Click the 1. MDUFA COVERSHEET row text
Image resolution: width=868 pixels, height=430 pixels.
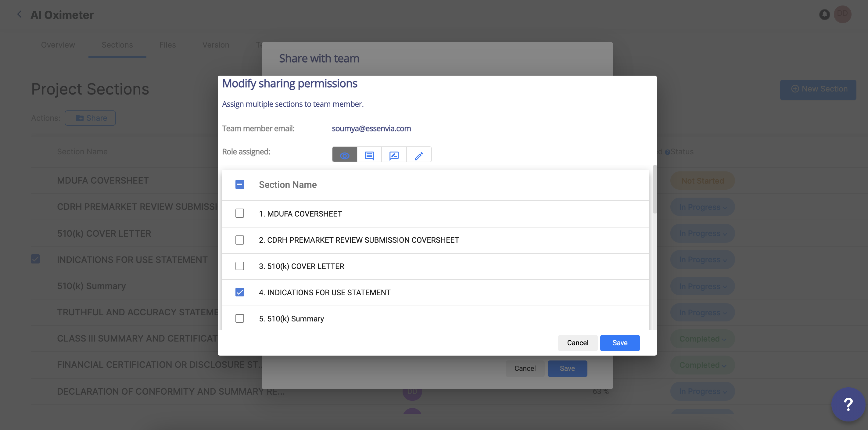[300, 214]
